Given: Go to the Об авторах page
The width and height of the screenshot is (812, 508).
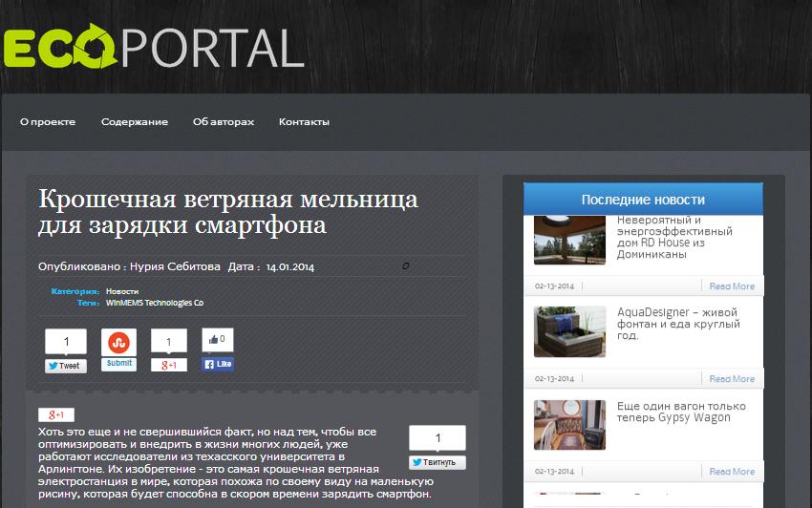Looking at the screenshot, I should [x=224, y=122].
